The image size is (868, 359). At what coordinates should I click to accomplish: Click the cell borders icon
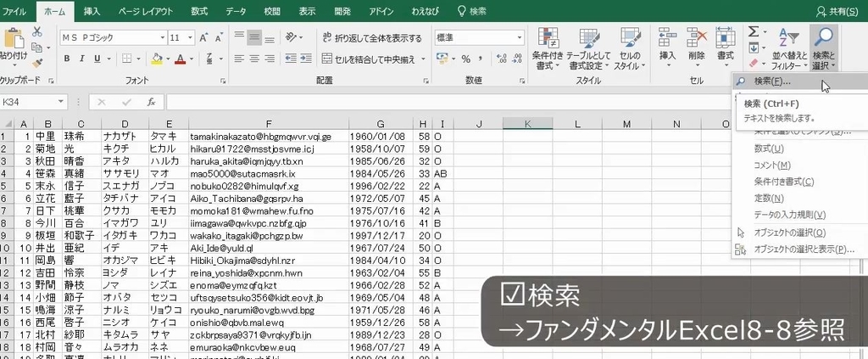[x=127, y=59]
